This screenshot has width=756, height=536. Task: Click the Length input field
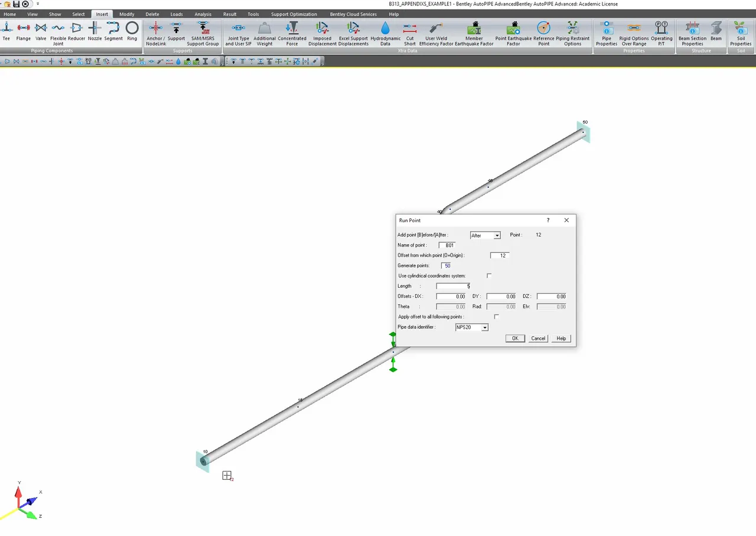tap(454, 286)
